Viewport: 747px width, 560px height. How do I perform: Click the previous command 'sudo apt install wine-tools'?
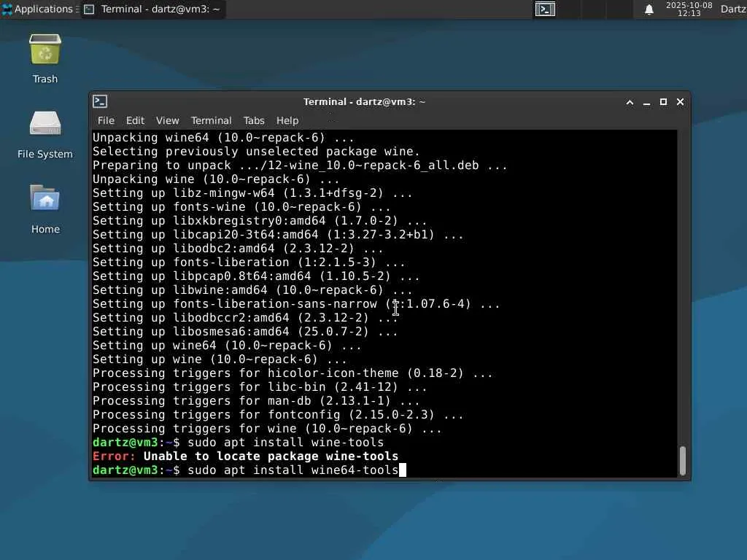pyautogui.click(x=285, y=443)
